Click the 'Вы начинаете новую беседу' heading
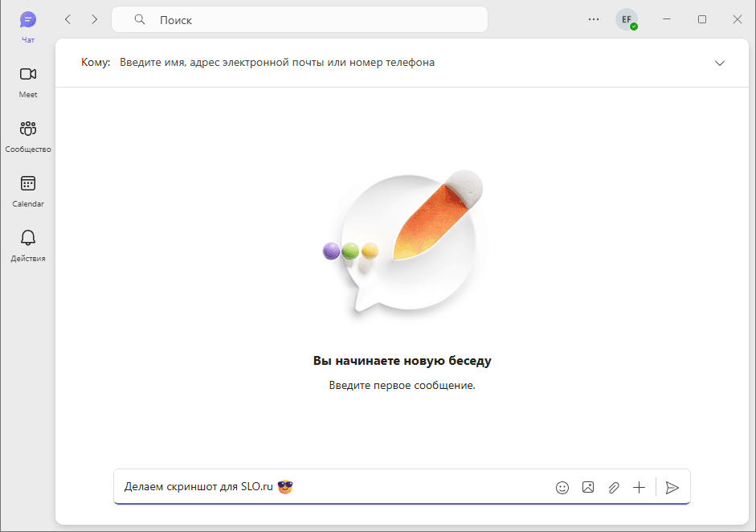Screen dimensions: 756x532 click(403, 361)
